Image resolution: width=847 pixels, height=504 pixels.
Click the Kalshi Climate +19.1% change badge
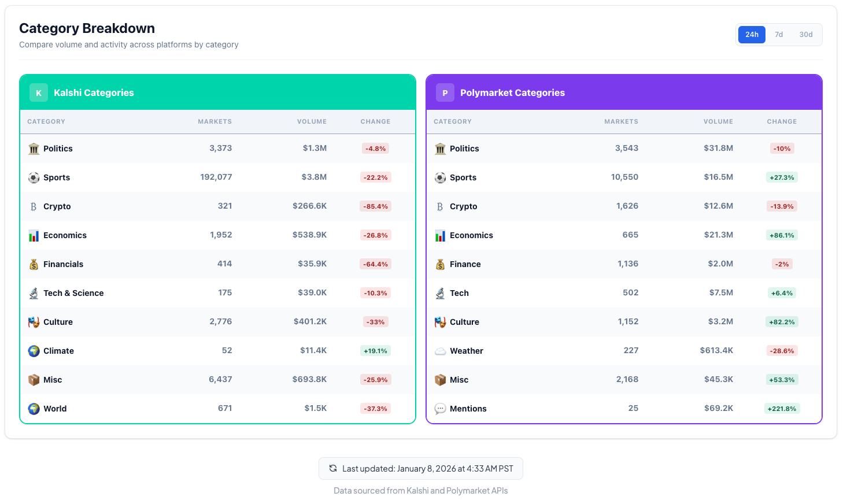click(x=375, y=351)
